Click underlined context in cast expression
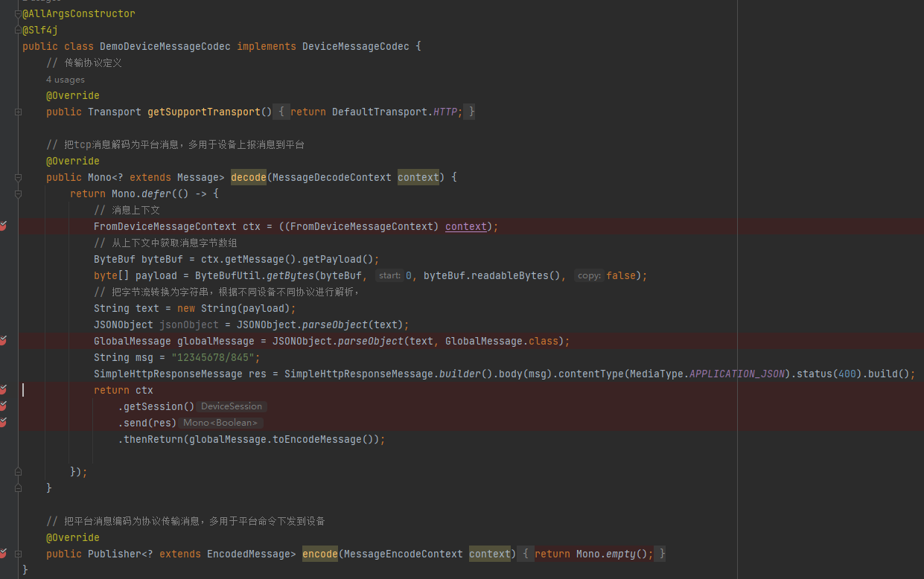 (x=466, y=226)
